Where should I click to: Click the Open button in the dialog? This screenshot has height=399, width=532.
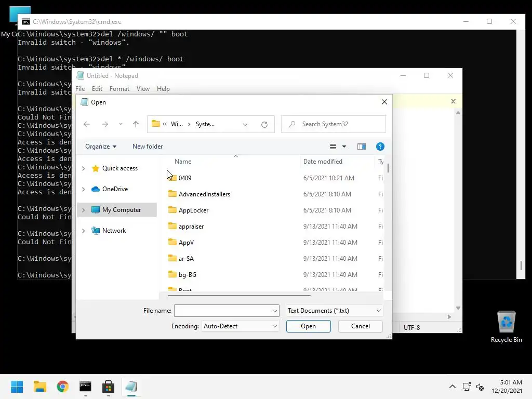(x=308, y=326)
